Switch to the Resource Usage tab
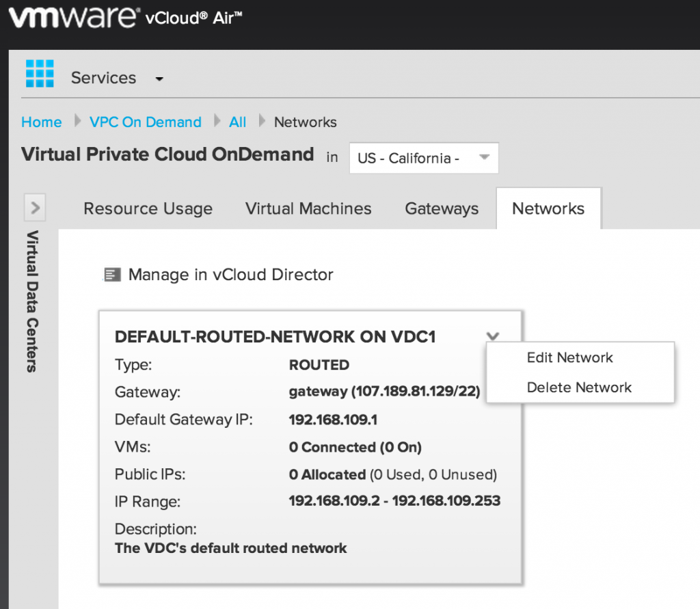 coord(148,209)
